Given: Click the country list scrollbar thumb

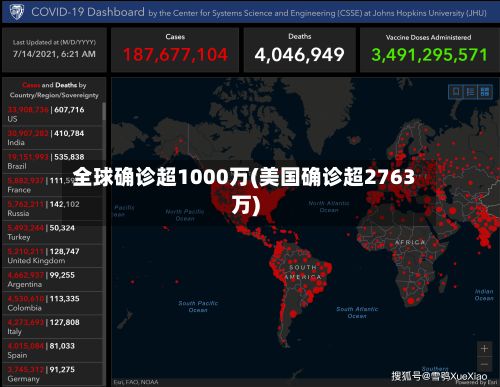Looking at the screenshot, I should [104, 111].
